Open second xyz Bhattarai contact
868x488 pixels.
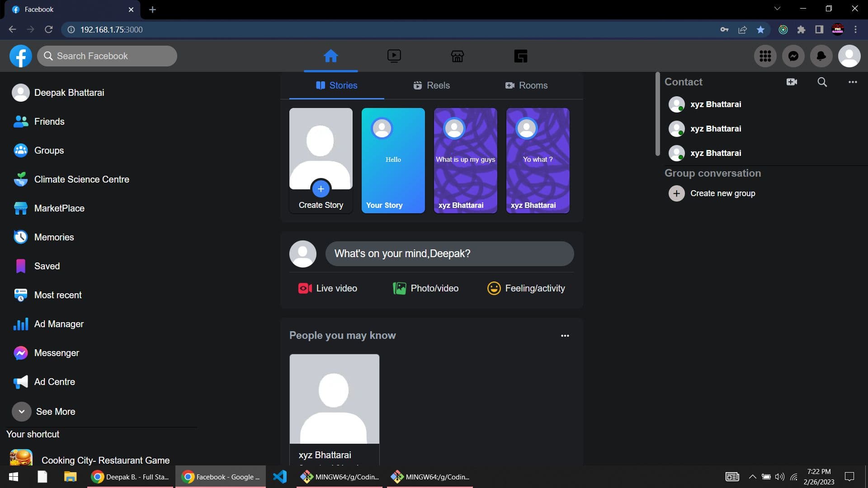[705, 129]
